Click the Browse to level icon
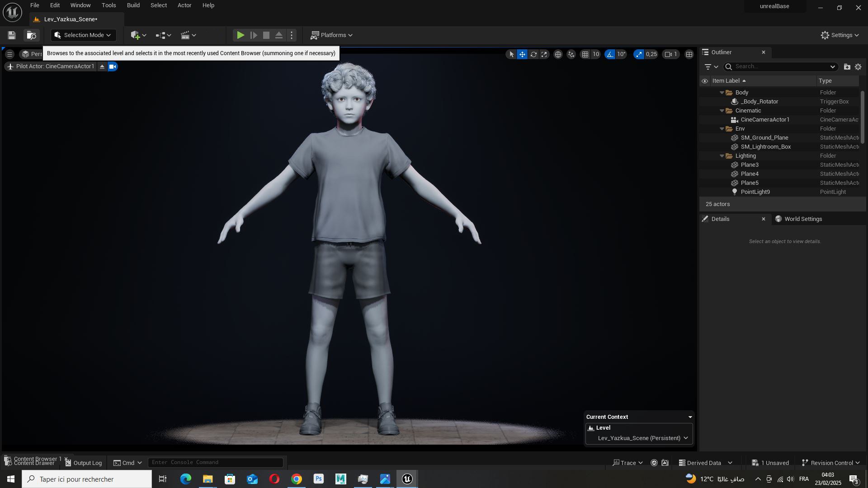 point(31,35)
